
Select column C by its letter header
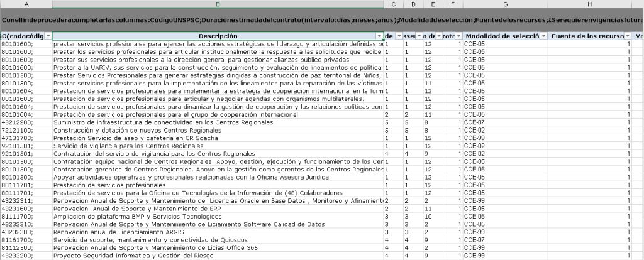[394, 4]
